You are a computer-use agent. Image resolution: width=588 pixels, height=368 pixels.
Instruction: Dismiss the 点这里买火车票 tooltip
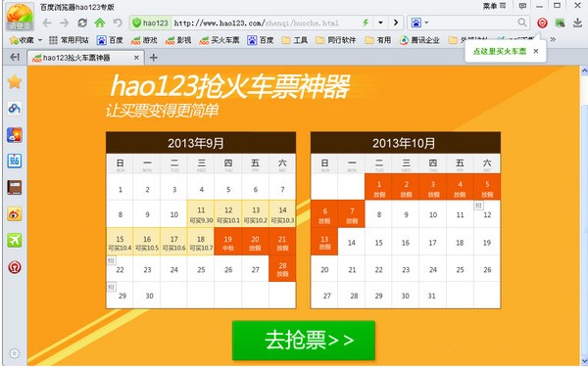click(536, 51)
